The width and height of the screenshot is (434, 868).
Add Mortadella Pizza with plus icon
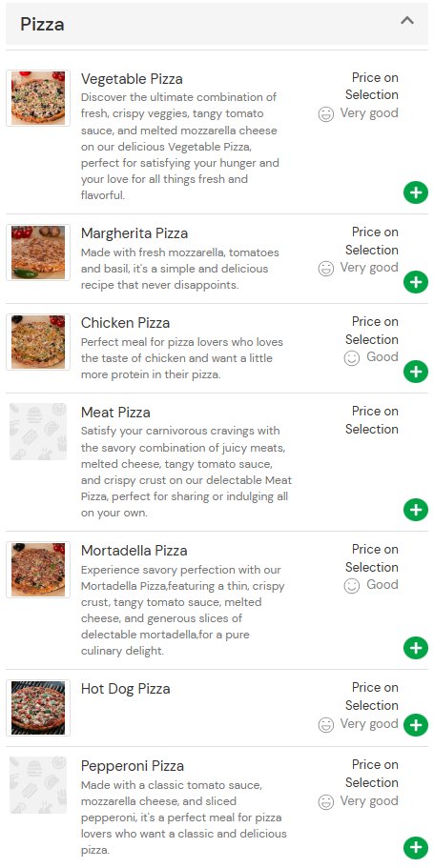pos(416,647)
